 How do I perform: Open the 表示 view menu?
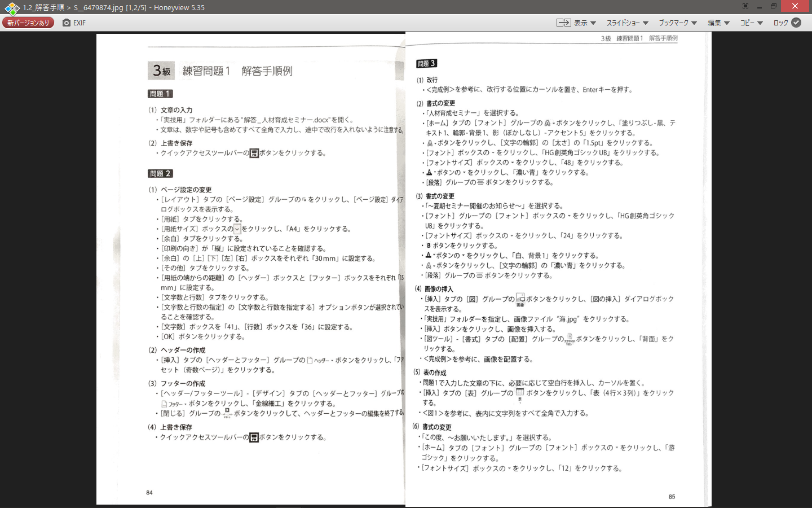pyautogui.click(x=576, y=23)
